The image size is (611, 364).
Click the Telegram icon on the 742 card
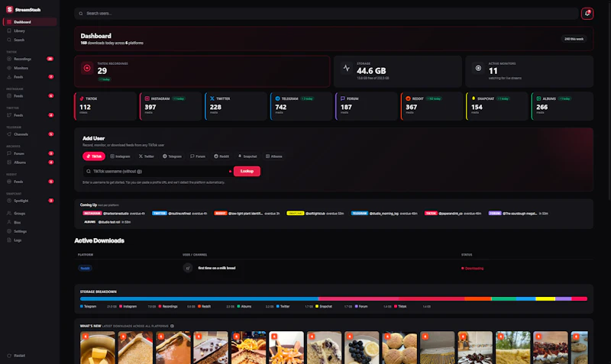(x=277, y=98)
